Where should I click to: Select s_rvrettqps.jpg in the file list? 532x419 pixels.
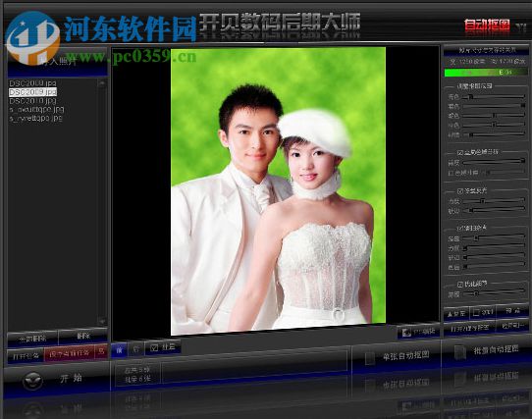pos(35,118)
